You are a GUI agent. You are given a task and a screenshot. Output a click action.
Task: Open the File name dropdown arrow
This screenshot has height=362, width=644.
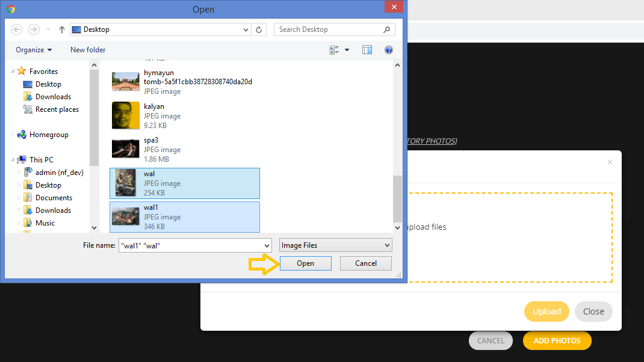267,245
